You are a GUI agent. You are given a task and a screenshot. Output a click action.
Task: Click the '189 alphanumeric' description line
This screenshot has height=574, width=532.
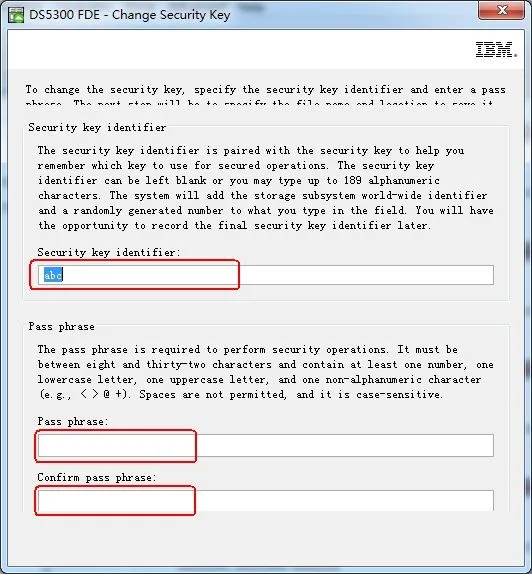[239, 180]
